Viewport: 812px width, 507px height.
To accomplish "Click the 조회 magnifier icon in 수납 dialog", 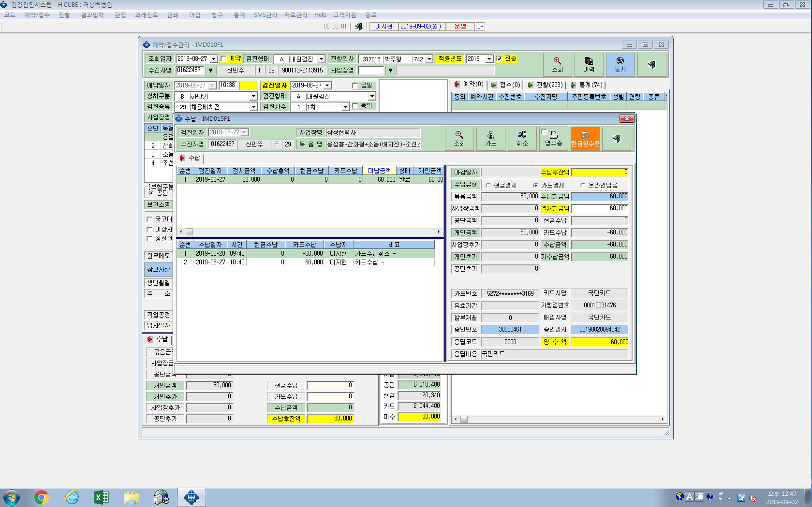I will point(459,139).
